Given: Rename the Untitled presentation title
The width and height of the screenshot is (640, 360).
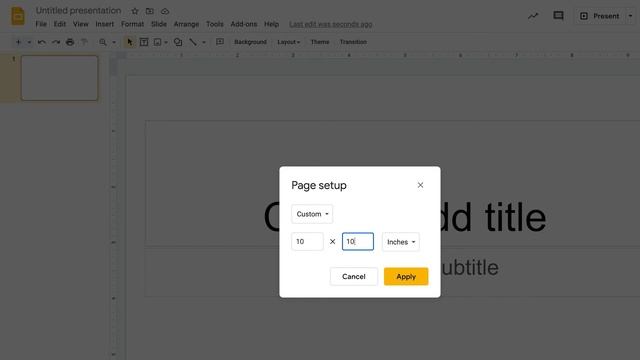Looking at the screenshot, I should click(78, 11).
